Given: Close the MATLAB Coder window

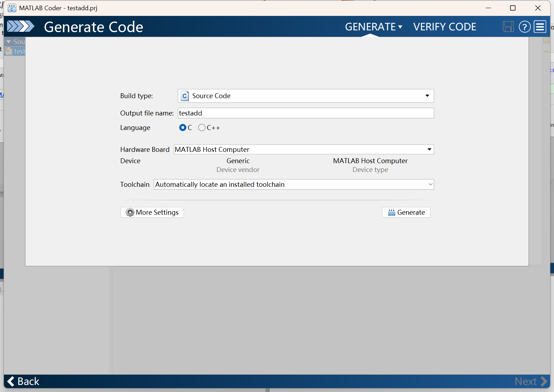Looking at the screenshot, I should click(x=538, y=8).
